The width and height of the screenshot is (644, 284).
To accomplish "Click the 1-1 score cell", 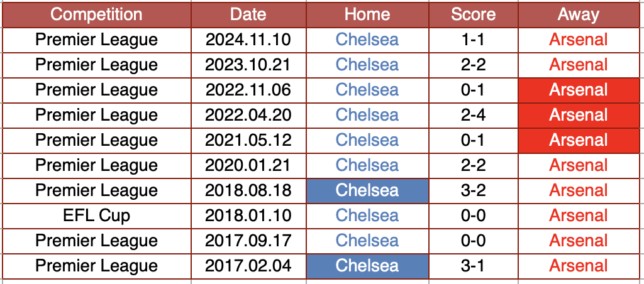I will (473, 40).
